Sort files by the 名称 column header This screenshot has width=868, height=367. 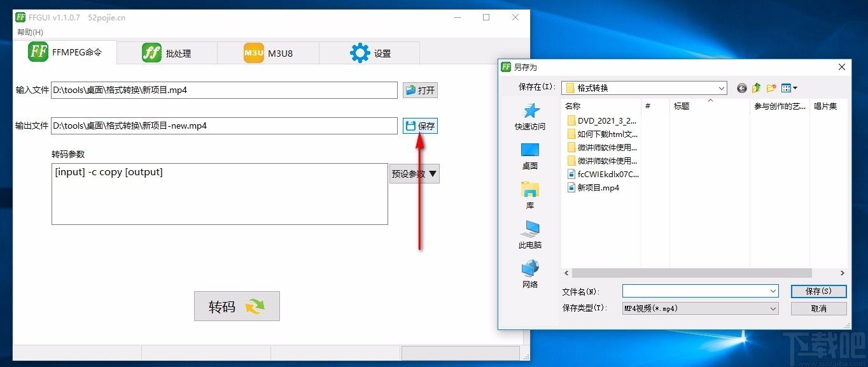pyautogui.click(x=572, y=106)
